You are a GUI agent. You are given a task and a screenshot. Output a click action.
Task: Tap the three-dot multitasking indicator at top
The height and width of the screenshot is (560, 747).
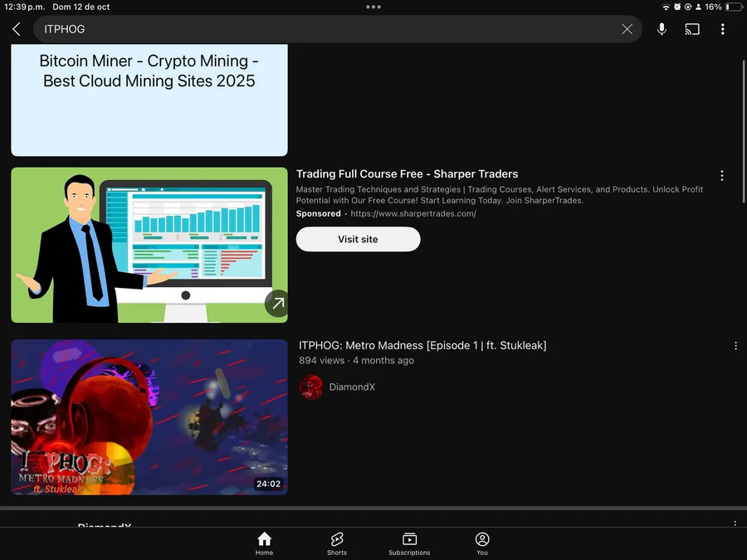[x=373, y=7]
